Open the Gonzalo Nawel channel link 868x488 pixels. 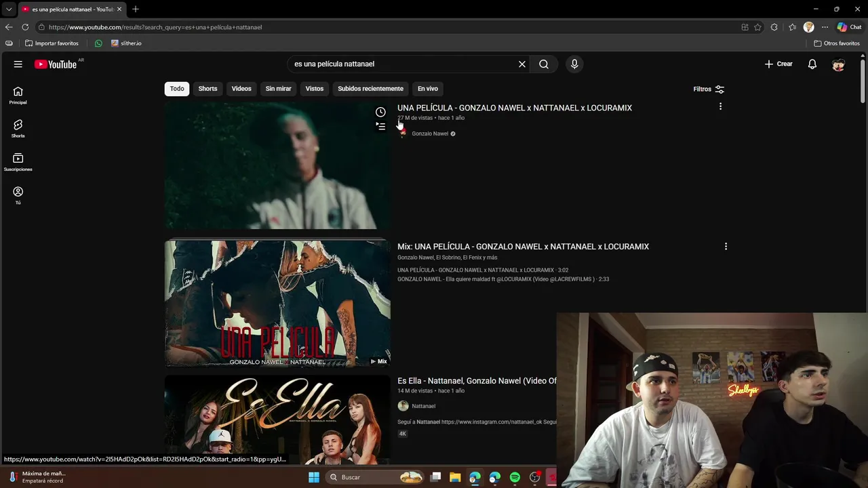pos(430,134)
